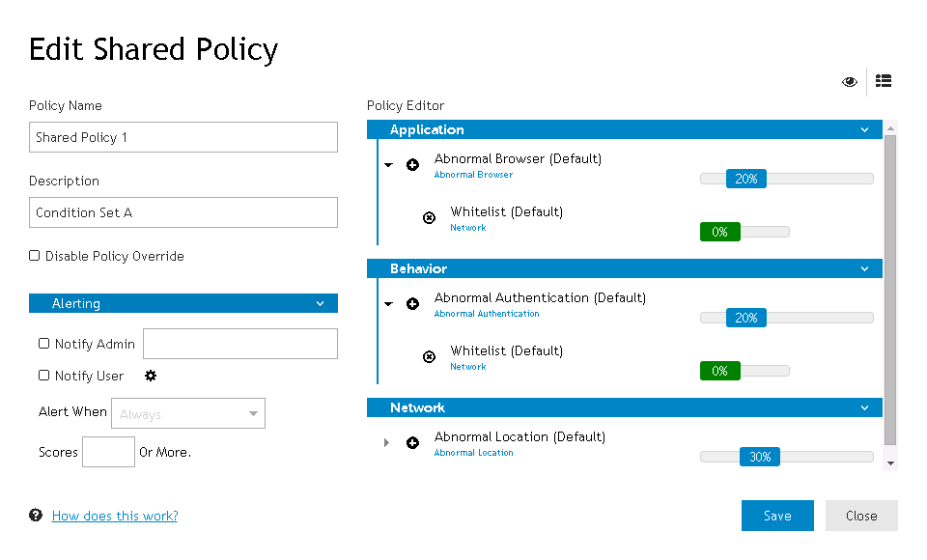Image resolution: width=927 pixels, height=560 pixels.
Task: Save the shared policy
Action: tap(777, 516)
